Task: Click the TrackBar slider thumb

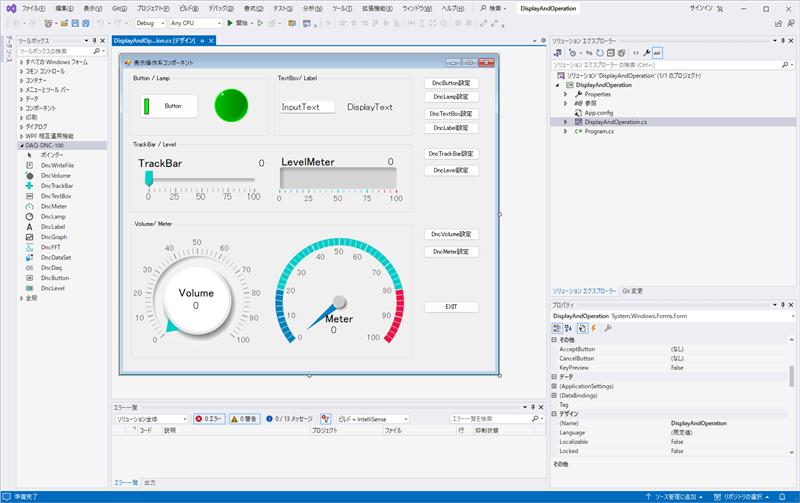Action: (x=149, y=178)
